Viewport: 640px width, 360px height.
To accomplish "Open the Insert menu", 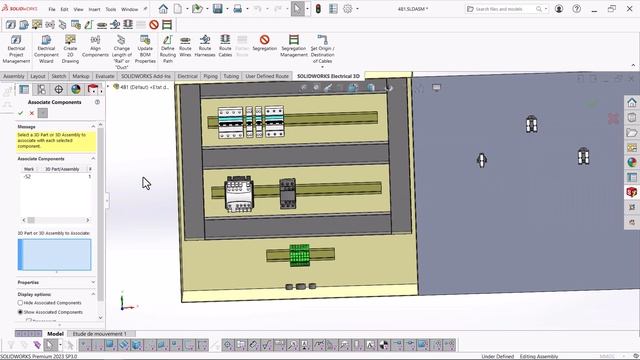I will tap(94, 9).
